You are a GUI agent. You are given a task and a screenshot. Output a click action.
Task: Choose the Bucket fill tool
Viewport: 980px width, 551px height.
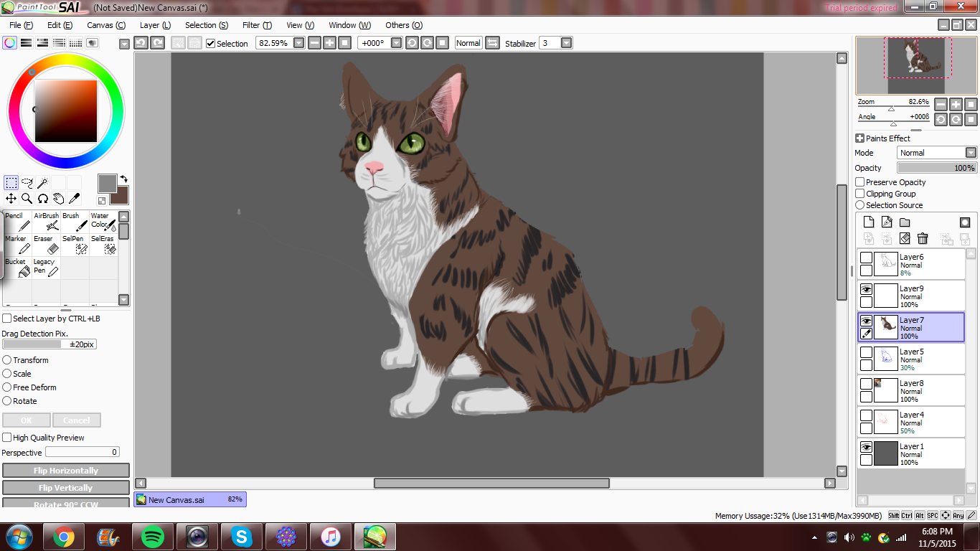(17, 268)
